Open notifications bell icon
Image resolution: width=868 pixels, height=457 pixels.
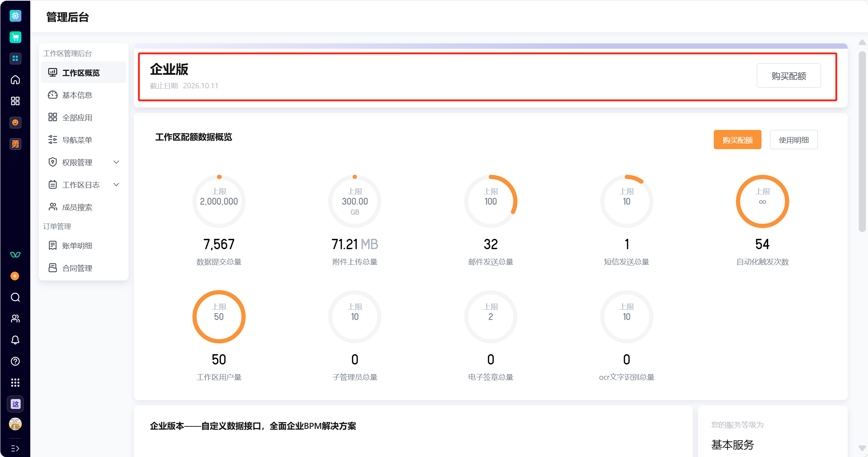[15, 340]
